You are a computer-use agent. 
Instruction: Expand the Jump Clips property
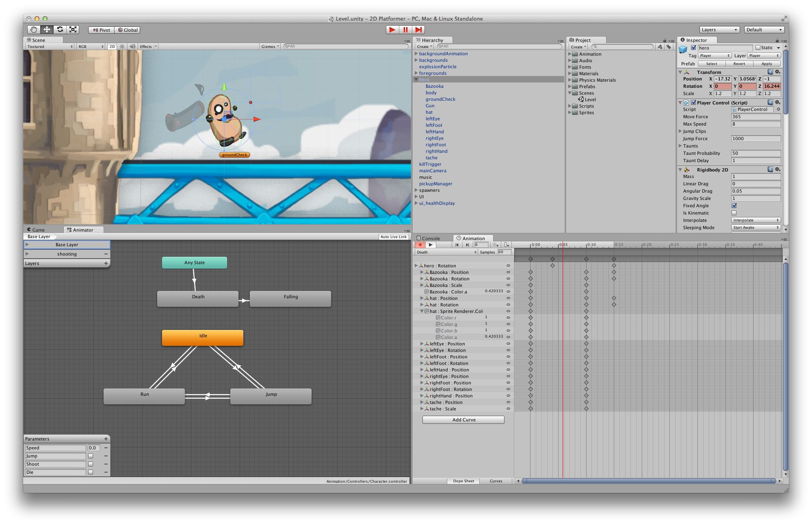(x=680, y=131)
